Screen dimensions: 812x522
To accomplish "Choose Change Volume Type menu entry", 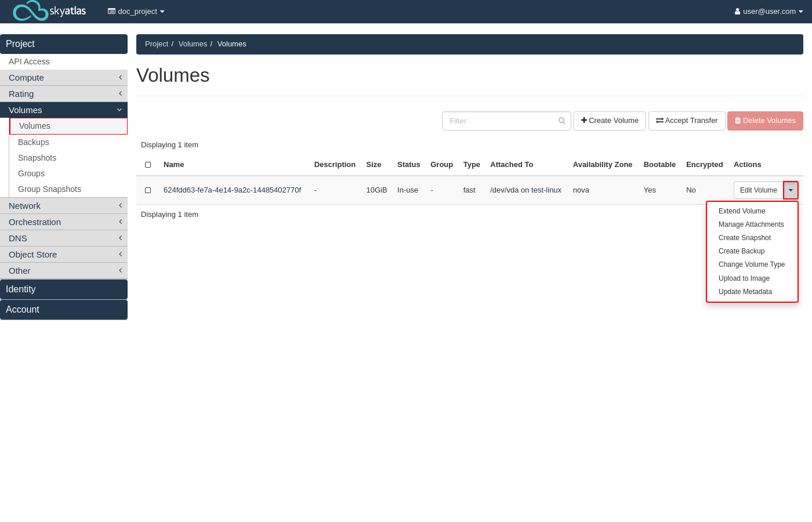I will 752,264.
